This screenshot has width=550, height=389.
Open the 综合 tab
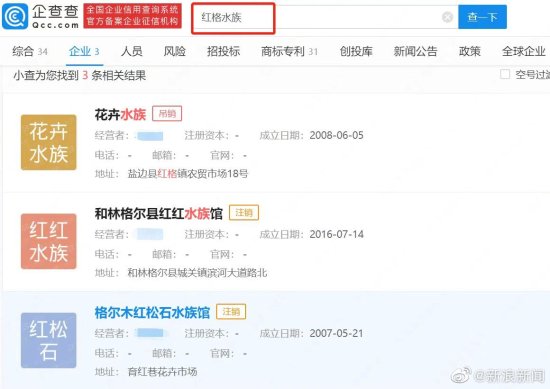29,52
